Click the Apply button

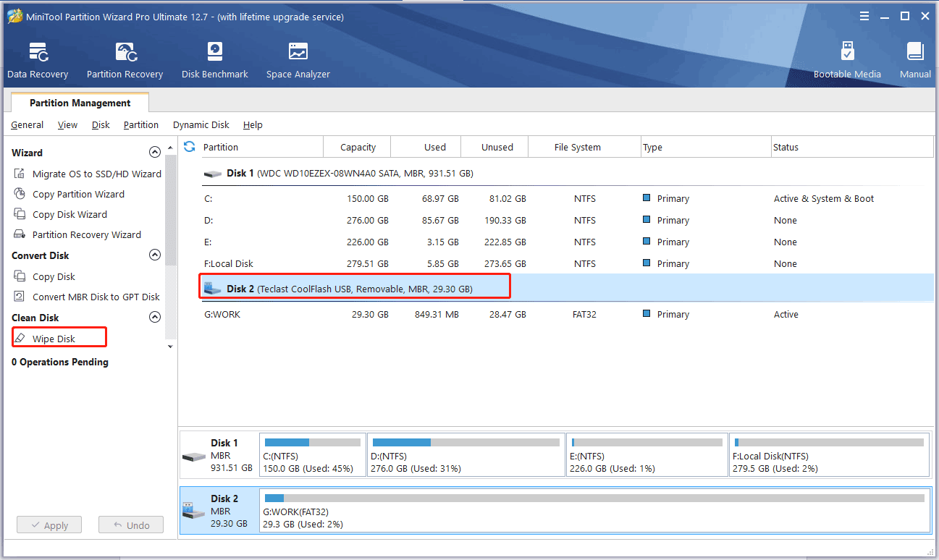pyautogui.click(x=49, y=525)
